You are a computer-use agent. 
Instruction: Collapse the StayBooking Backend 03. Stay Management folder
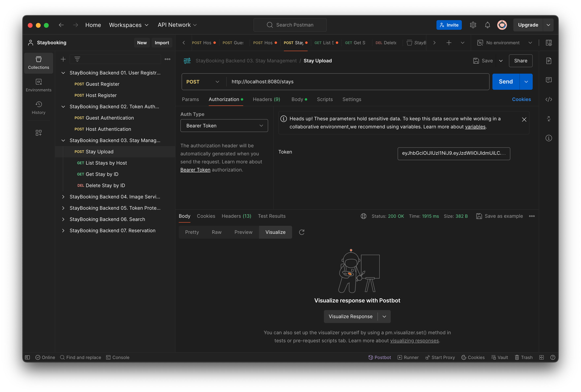point(63,140)
